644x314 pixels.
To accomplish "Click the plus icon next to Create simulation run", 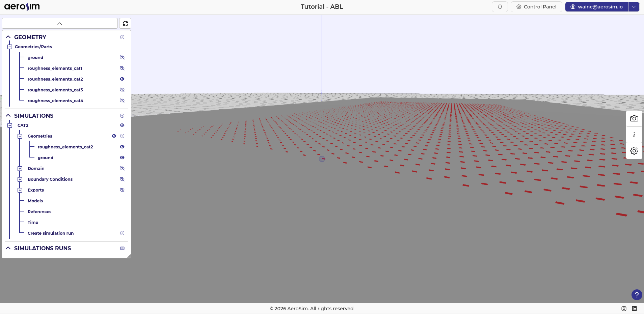I will 122,233.
